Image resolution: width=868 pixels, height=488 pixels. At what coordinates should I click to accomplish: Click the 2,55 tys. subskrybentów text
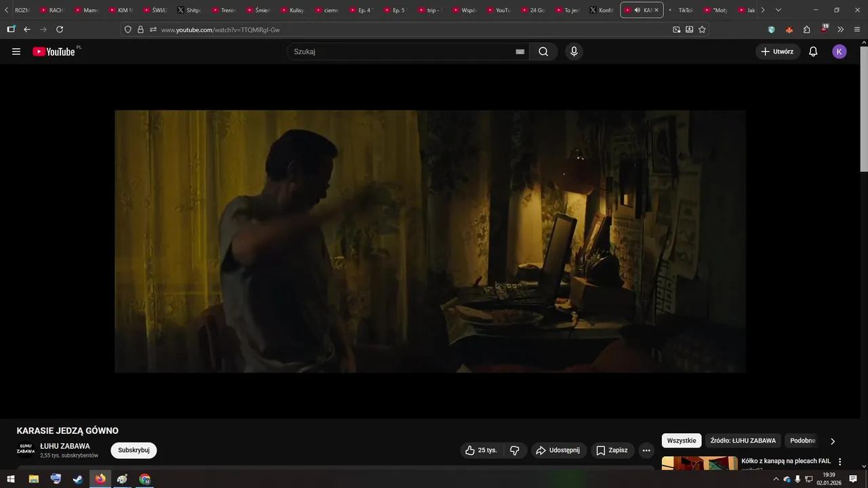pos(69,455)
